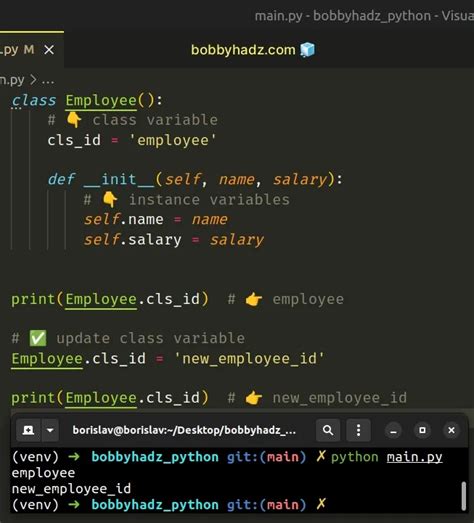Close the terminal window
This screenshot has width=474, height=523.
point(451,431)
